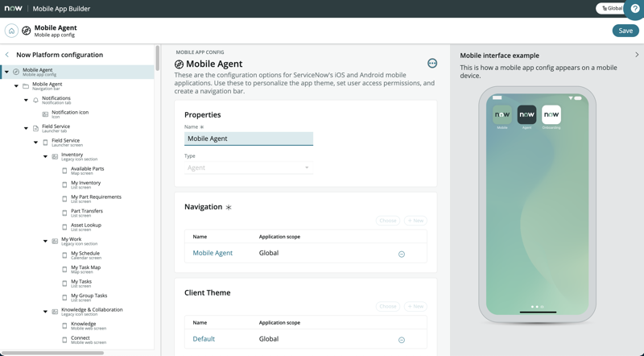This screenshot has height=356, width=644.
Task: Collapse the Mobile Agent app config root node
Action: click(6, 72)
